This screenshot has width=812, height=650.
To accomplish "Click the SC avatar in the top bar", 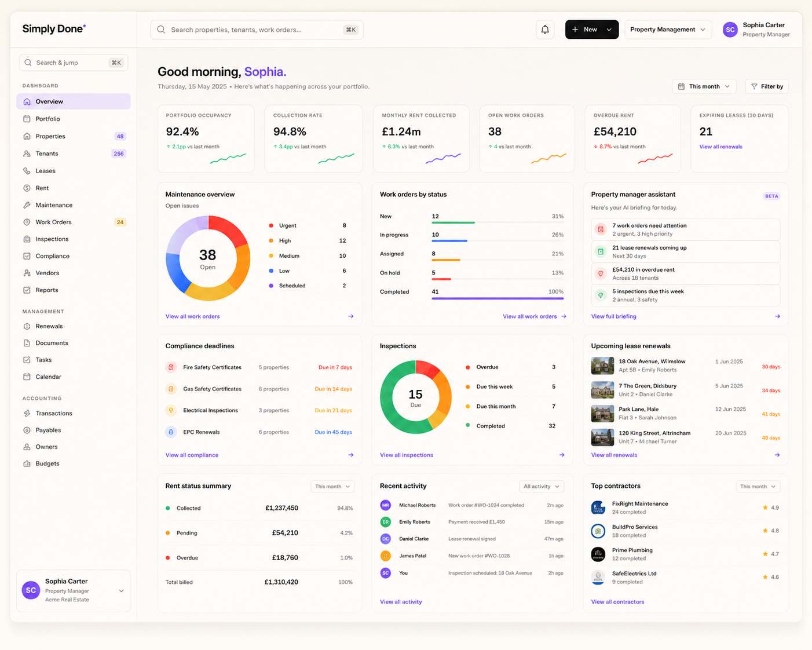I will (730, 30).
